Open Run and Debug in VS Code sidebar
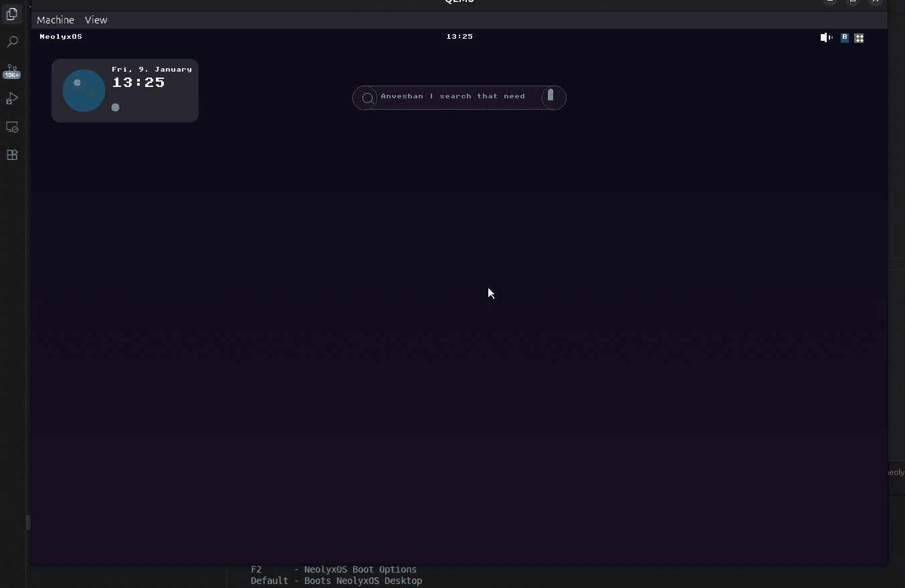This screenshot has width=905, height=588. [12, 99]
